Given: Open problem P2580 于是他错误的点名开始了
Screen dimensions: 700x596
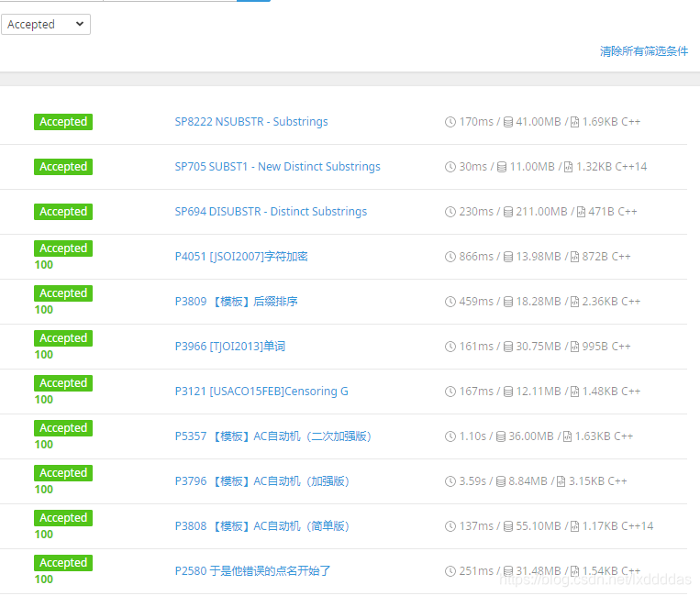Looking at the screenshot, I should tap(252, 571).
